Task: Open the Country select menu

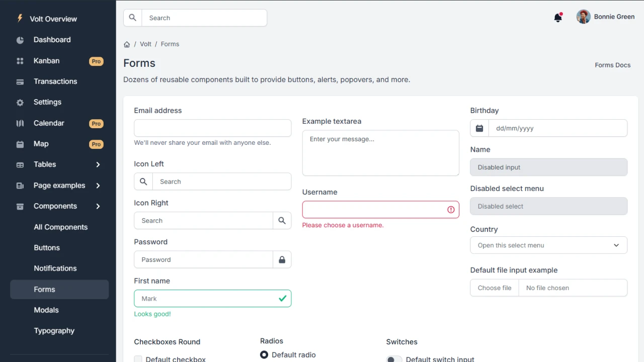Action: point(548,245)
